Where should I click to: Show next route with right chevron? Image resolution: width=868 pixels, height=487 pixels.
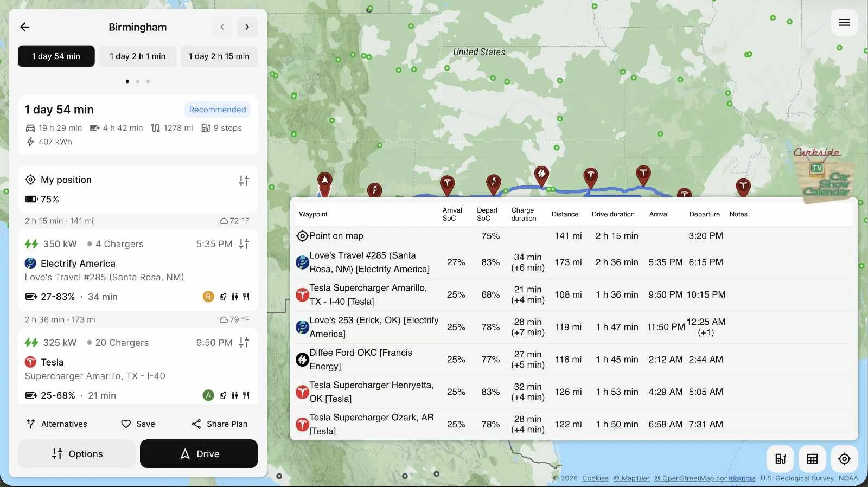point(247,27)
